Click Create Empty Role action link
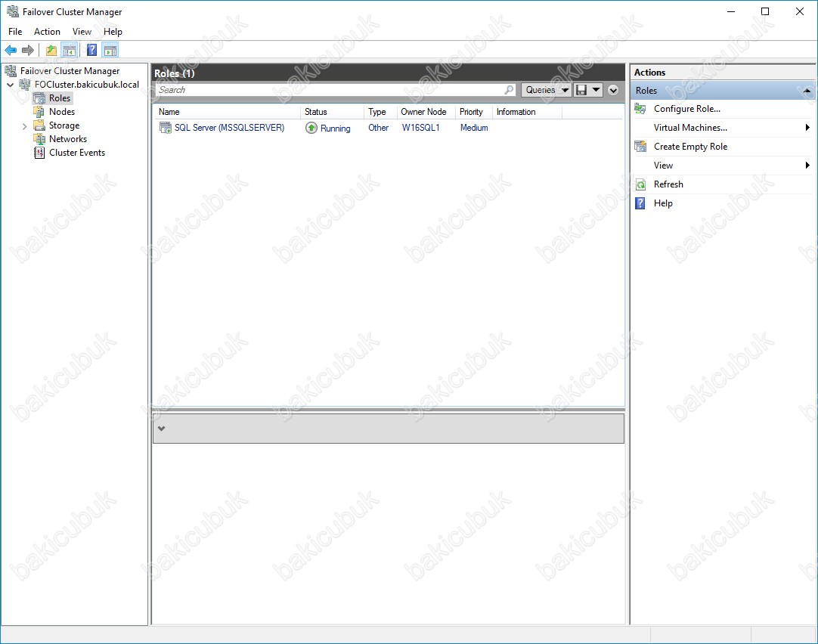This screenshot has width=818, height=644. pyautogui.click(x=690, y=147)
